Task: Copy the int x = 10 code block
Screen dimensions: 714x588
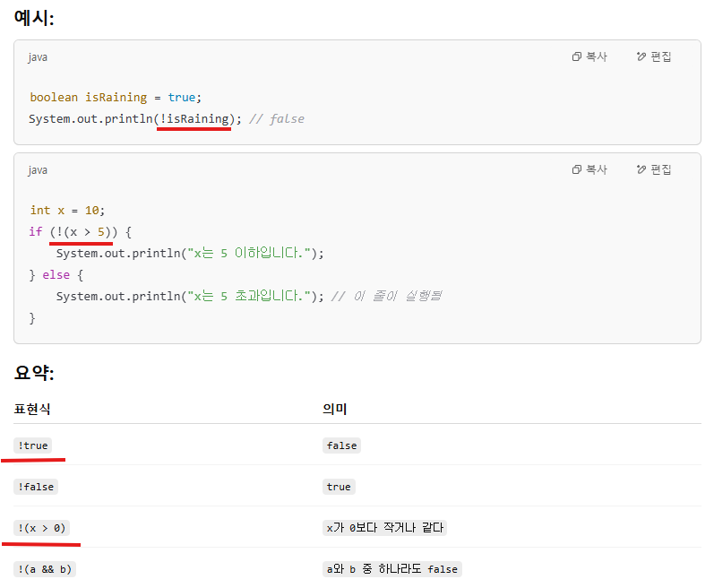Action: pyautogui.click(x=589, y=169)
